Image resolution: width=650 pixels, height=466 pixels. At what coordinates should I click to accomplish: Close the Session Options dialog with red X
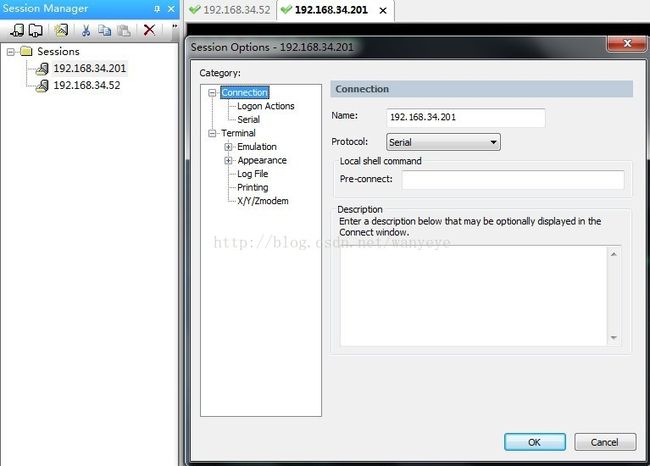pos(626,43)
